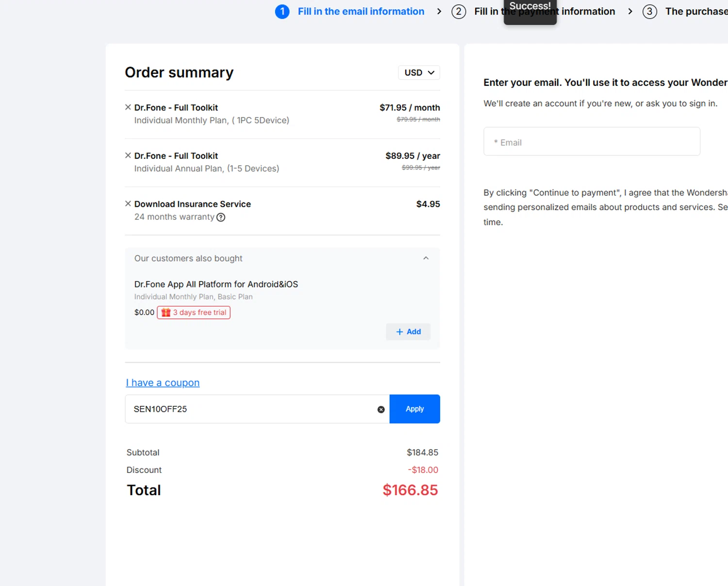The height and width of the screenshot is (586, 728).
Task: Remove Dr.Fone Full Toolkit Annual Plan item
Action: pyautogui.click(x=128, y=155)
